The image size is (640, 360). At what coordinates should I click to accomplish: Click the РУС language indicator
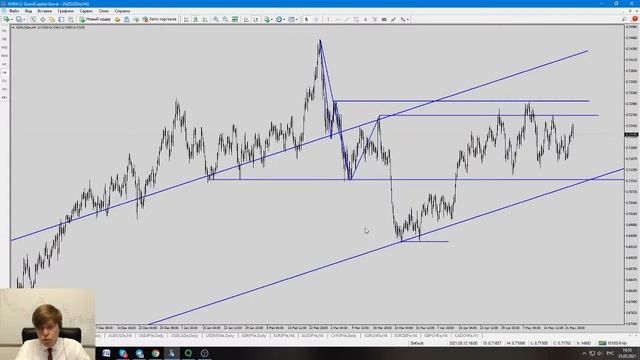pyautogui.click(x=610, y=353)
